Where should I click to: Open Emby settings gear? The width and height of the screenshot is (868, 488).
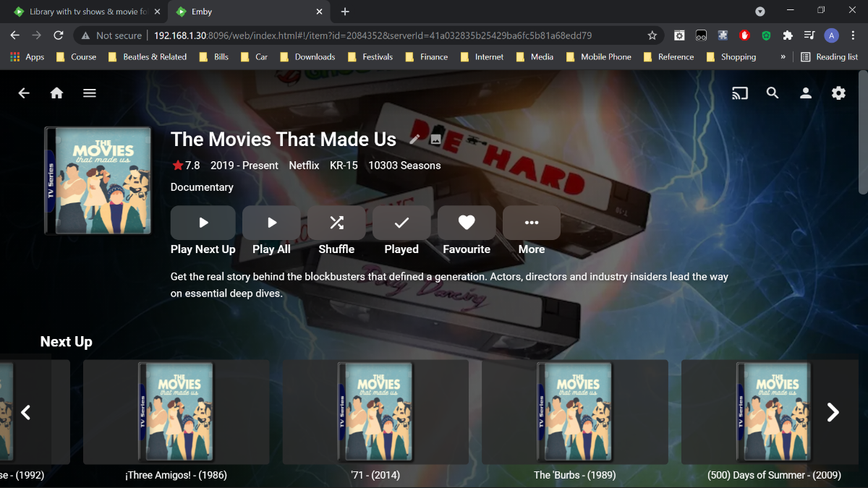click(838, 93)
